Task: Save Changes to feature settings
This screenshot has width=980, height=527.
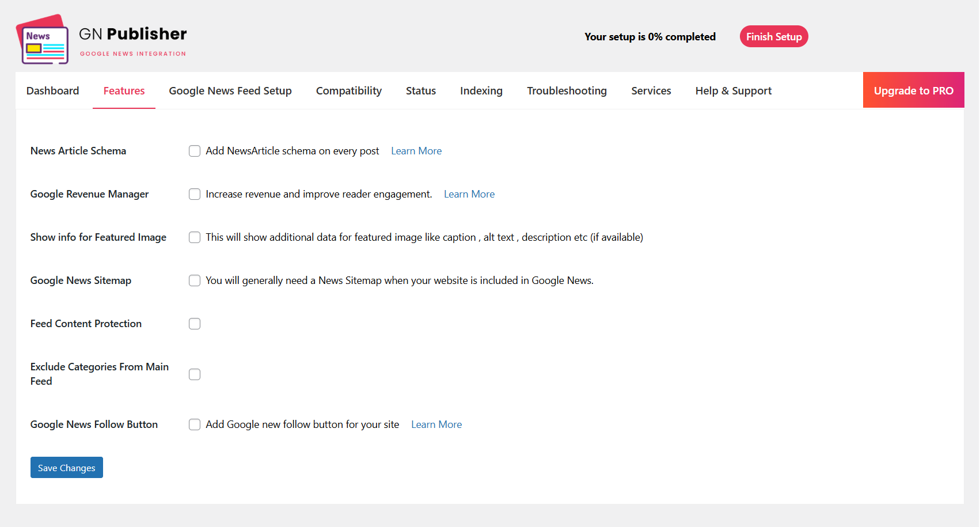Action: pyautogui.click(x=67, y=468)
